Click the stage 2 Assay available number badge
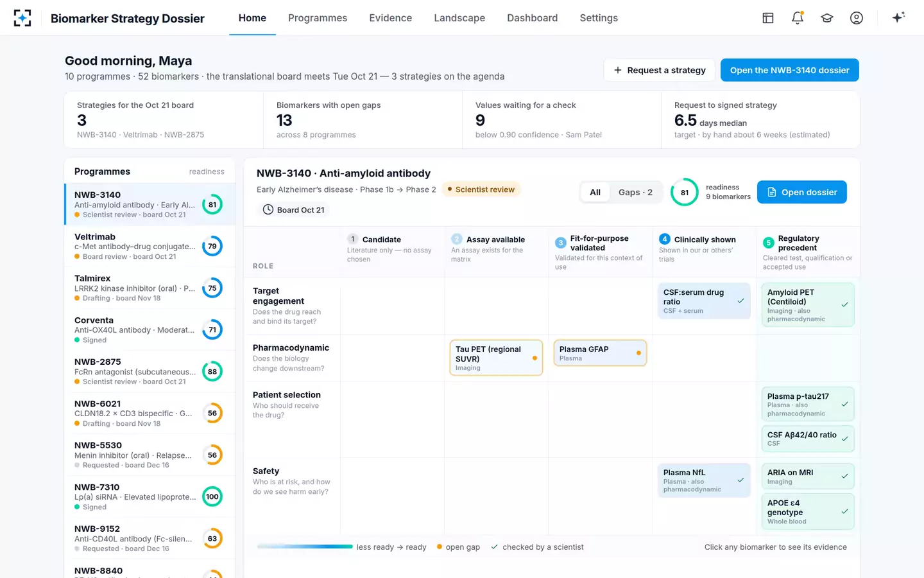The image size is (924, 578). 456,239
